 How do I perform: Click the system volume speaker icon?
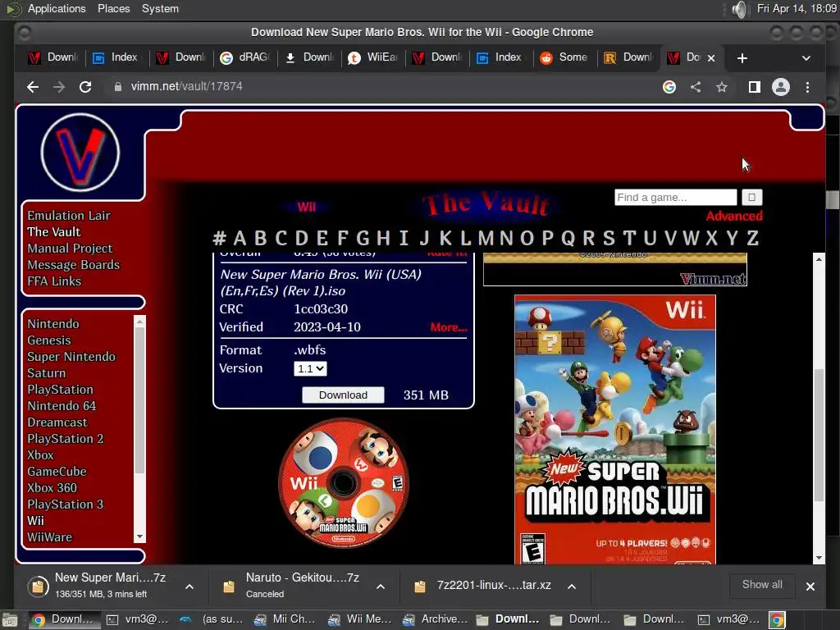pos(739,9)
